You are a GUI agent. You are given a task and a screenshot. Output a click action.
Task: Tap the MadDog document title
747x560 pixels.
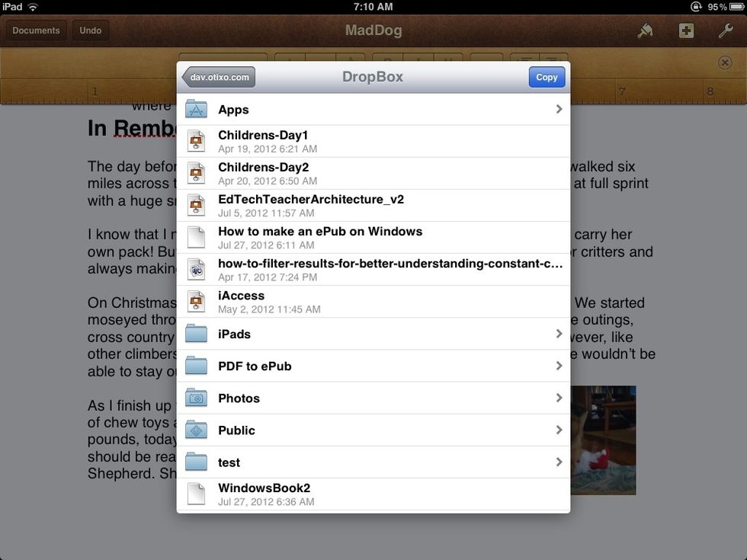(x=373, y=30)
